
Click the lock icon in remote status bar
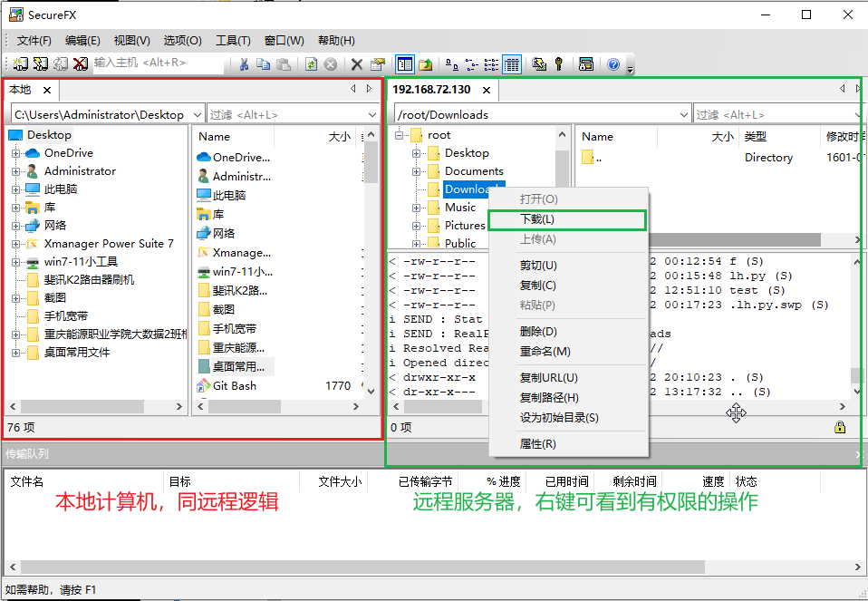(840, 427)
